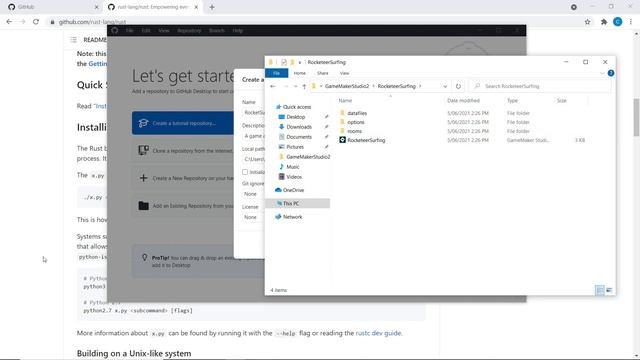Open Edit menu in GitHub Desktop
Viewport: 640px width, 360px height.
(146, 31)
